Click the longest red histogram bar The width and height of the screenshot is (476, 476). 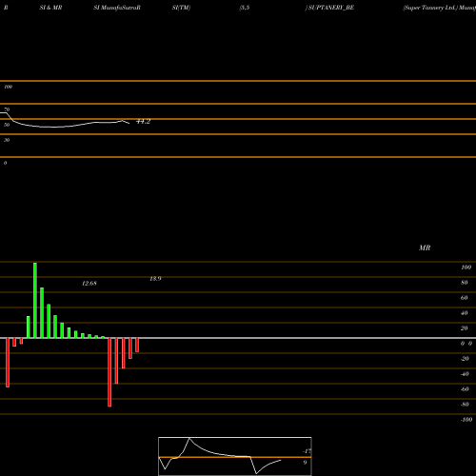pyautogui.click(x=109, y=372)
